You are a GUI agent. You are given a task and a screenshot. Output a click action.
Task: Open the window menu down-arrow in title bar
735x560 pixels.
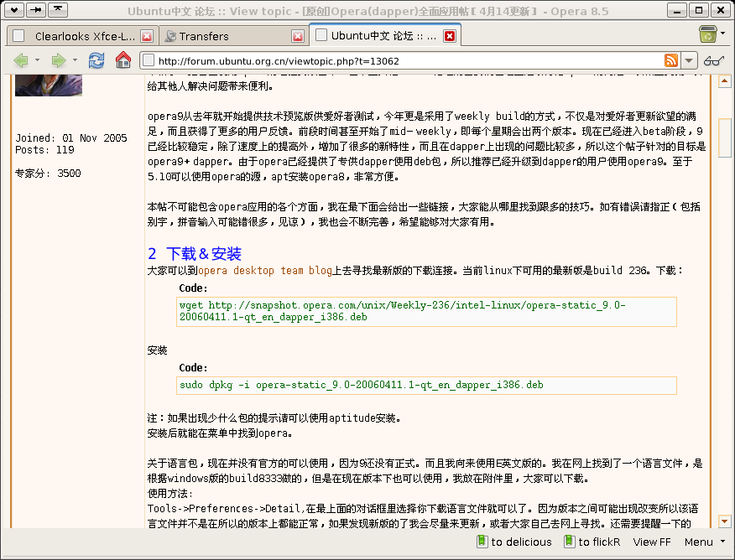point(14,10)
